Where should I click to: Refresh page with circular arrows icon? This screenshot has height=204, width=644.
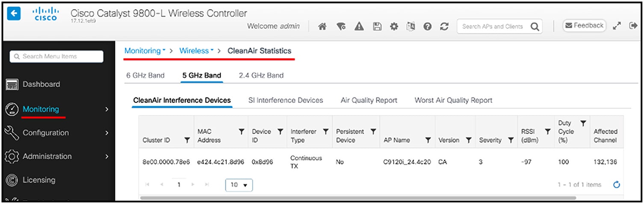pos(444,27)
